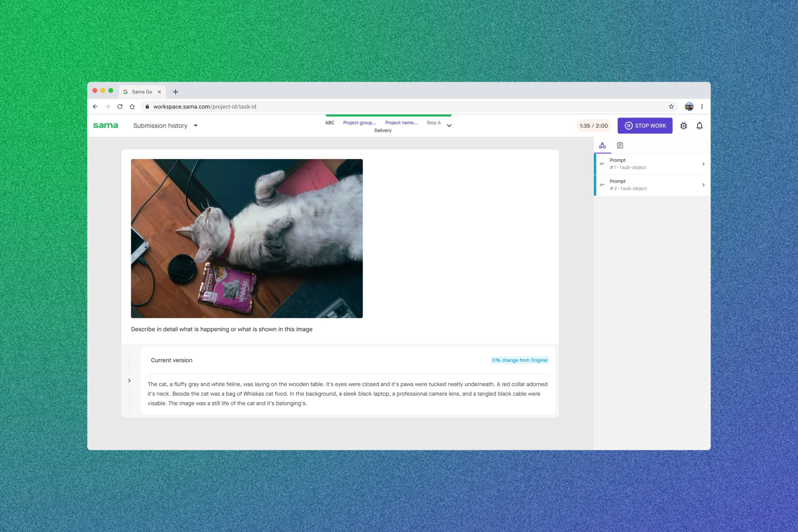Go back using the browser back arrow

(95, 107)
